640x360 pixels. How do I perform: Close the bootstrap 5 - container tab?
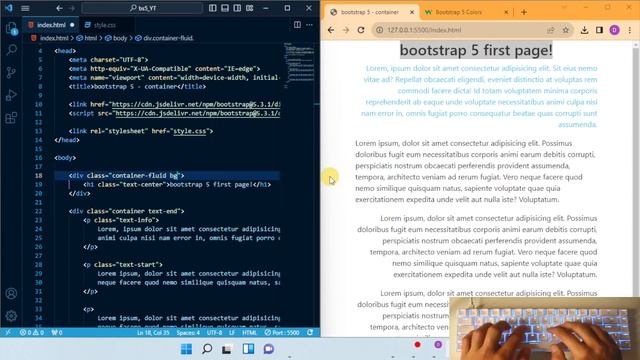[412, 12]
